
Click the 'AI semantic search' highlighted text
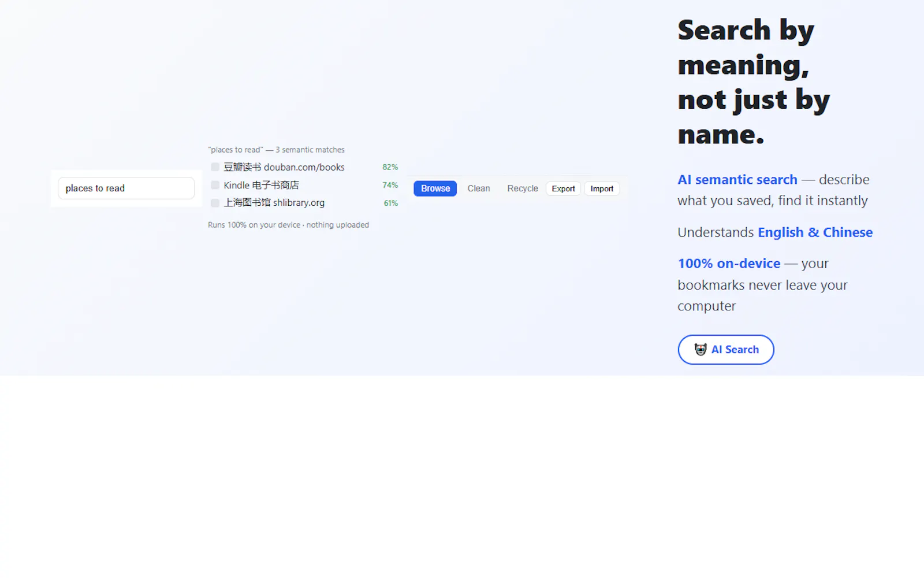click(x=737, y=180)
